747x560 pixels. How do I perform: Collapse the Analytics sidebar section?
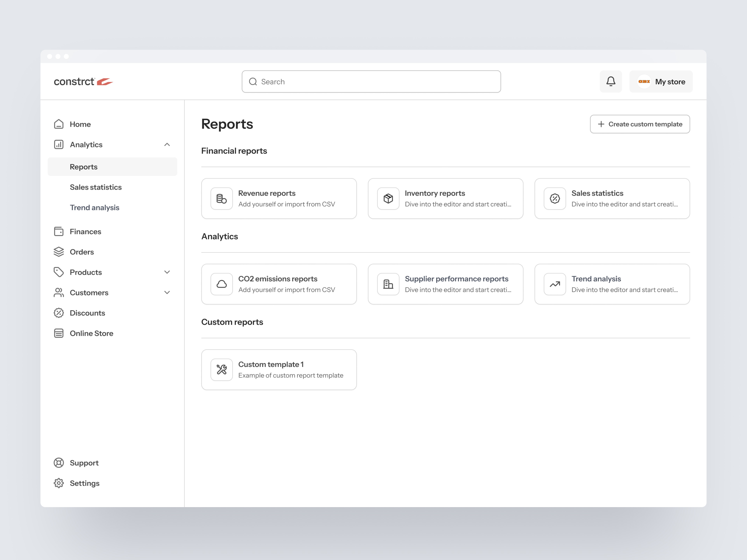pyautogui.click(x=167, y=144)
